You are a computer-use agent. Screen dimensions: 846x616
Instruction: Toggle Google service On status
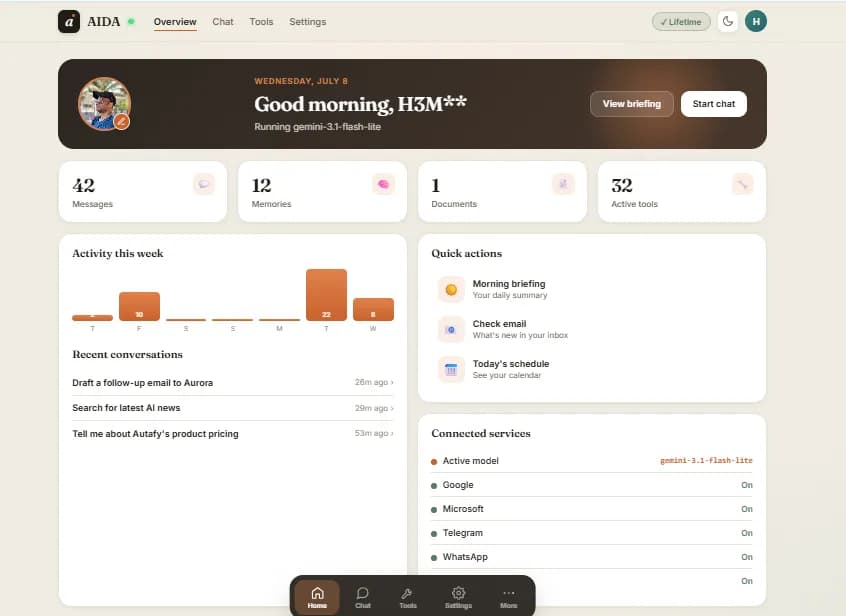point(747,485)
